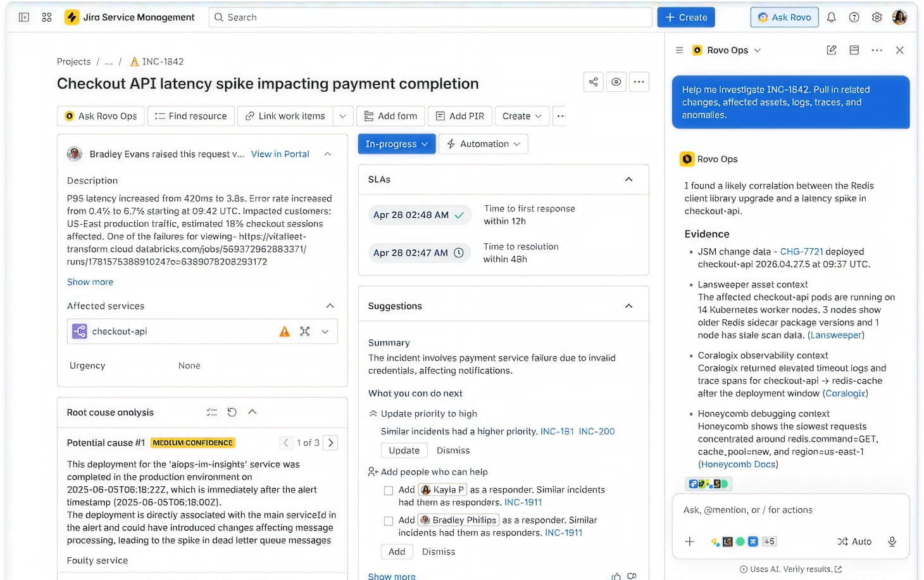Open the Automation dropdown
The width and height of the screenshot is (924, 580).
(484, 144)
